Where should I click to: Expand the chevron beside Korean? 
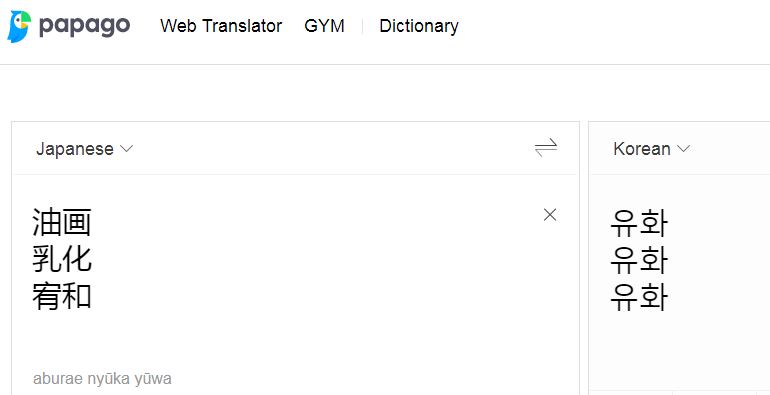tap(684, 148)
